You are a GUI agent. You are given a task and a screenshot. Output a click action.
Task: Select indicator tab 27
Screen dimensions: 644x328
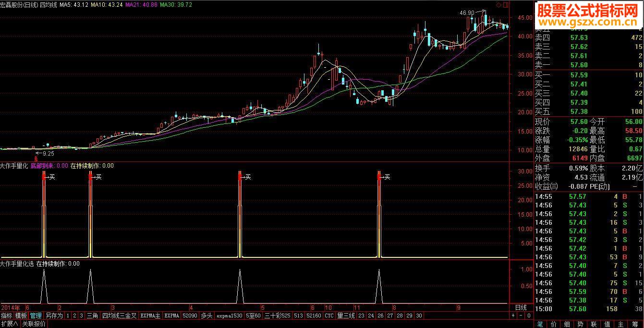[x=390, y=316]
